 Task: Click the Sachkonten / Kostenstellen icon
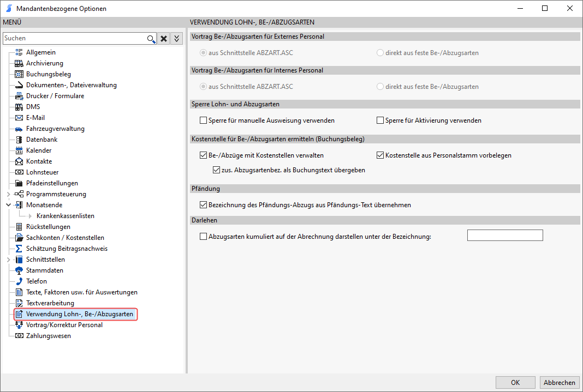[x=19, y=238]
